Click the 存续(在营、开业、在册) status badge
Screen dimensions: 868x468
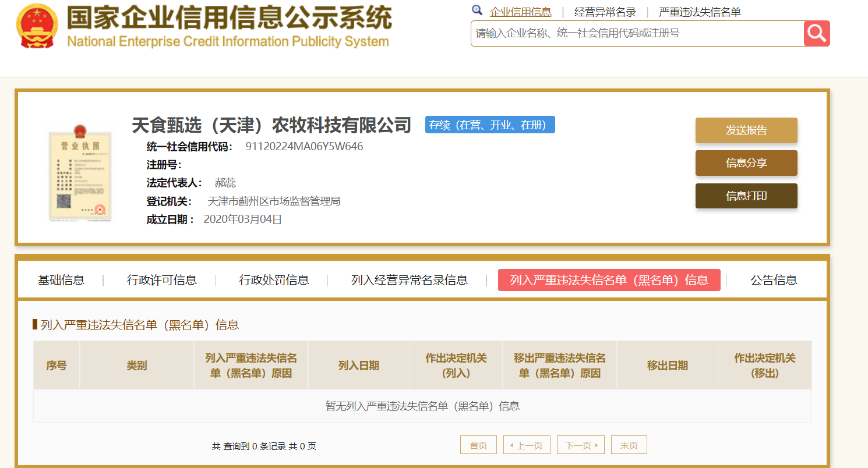pyautogui.click(x=490, y=125)
